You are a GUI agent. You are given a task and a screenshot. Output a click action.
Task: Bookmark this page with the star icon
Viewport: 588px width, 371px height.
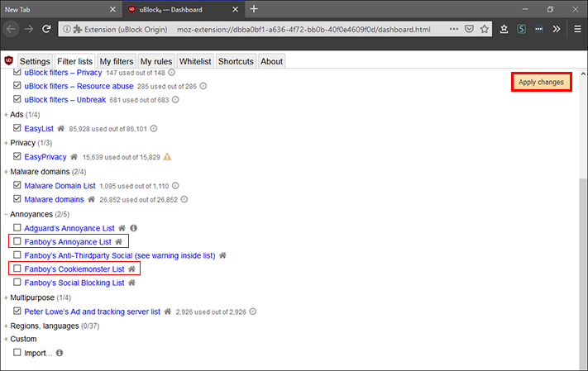point(485,29)
